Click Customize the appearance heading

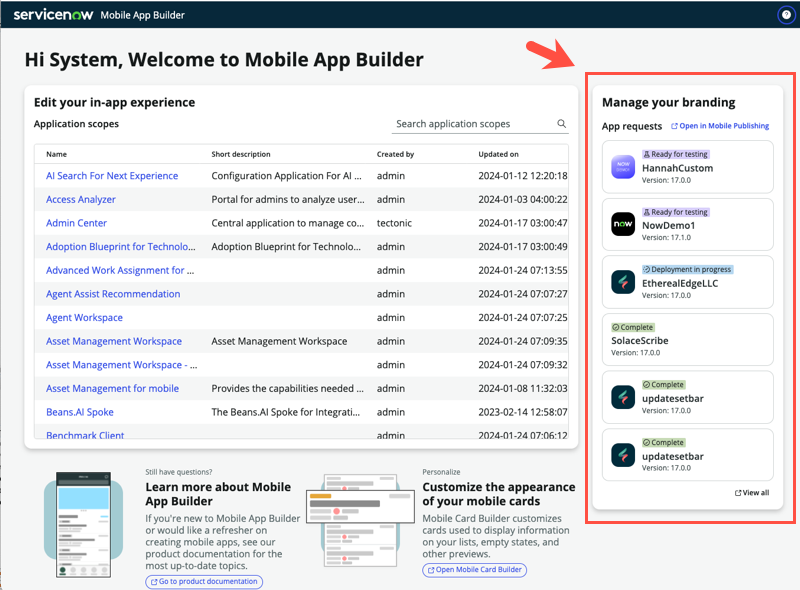tap(498, 494)
